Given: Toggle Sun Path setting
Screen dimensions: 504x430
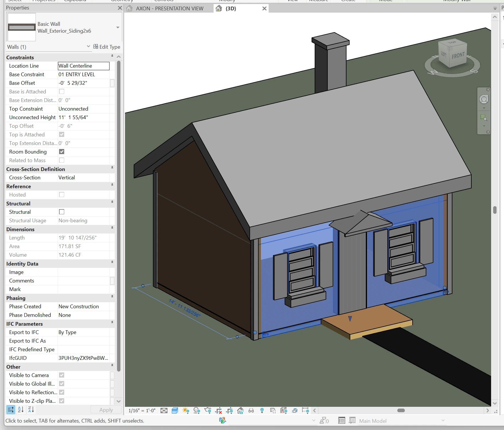Looking at the screenshot, I should [186, 411].
